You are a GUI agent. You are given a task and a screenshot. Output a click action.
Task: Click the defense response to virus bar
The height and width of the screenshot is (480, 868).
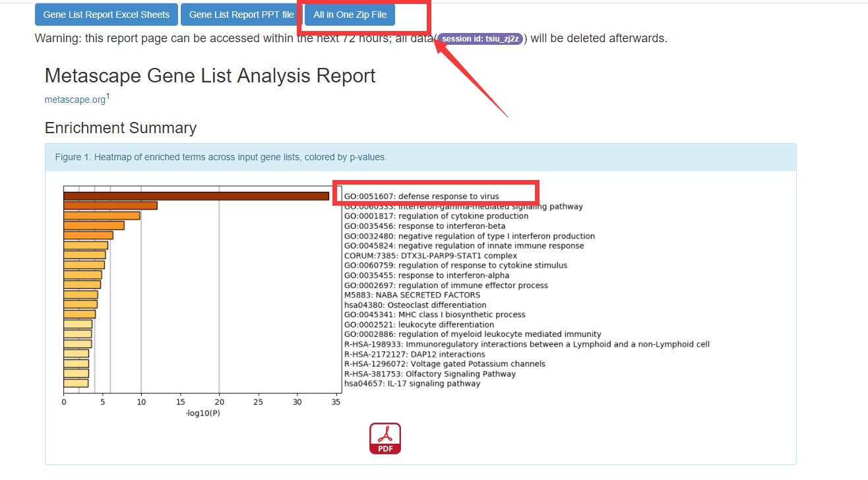point(196,196)
